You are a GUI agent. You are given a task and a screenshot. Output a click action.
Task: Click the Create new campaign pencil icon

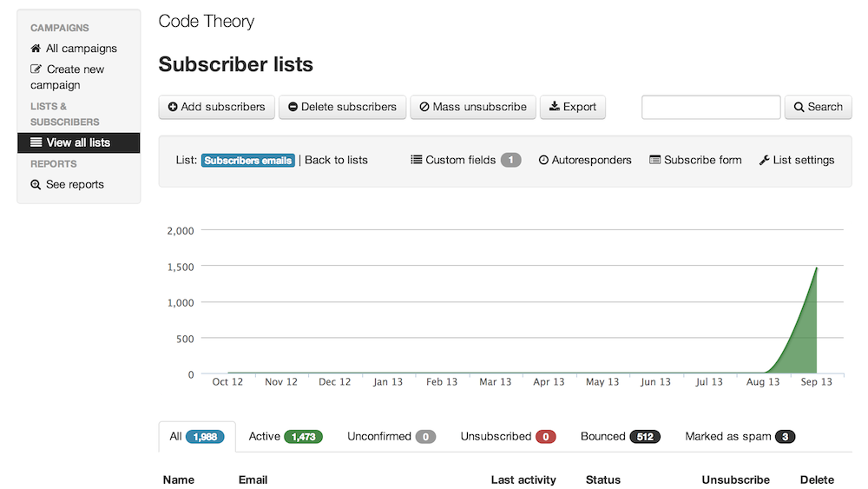(x=36, y=69)
